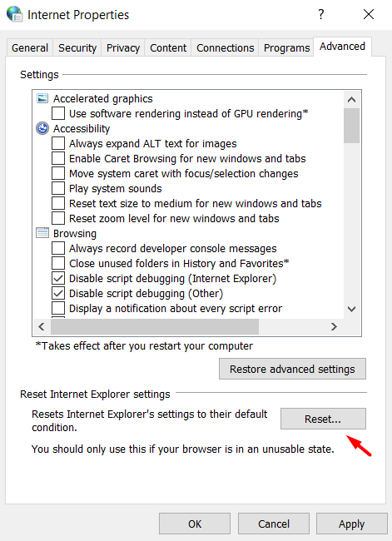Viewport: 392px width, 541px height.
Task: Click the Browsing category icon
Action: [x=42, y=233]
